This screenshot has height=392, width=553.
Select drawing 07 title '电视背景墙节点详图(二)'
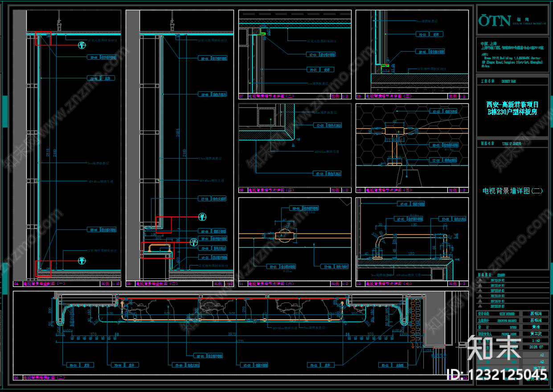[x=271, y=96]
